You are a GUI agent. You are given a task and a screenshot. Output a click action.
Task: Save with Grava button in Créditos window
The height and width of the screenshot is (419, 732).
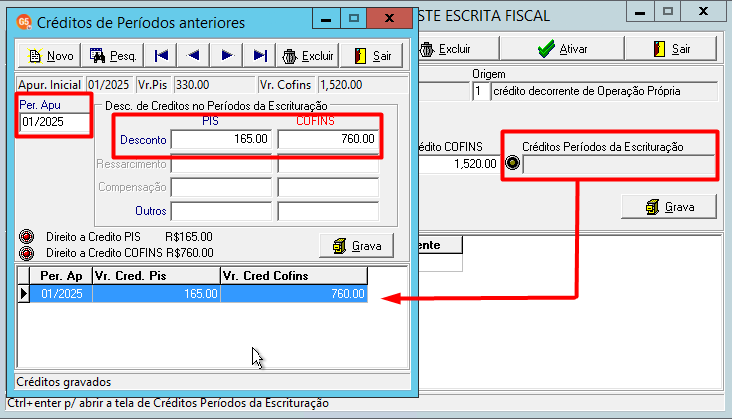click(356, 246)
